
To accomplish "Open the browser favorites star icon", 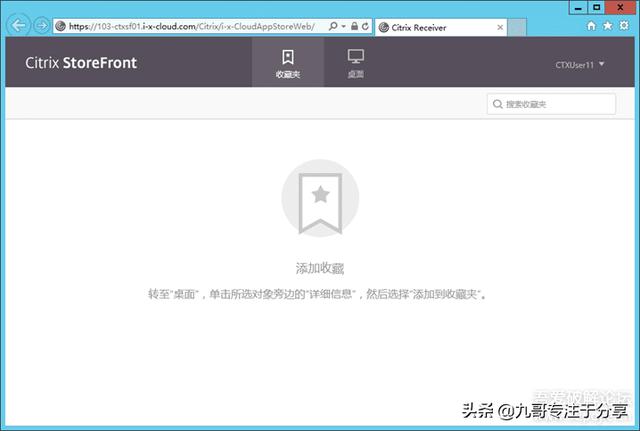I will (608, 26).
